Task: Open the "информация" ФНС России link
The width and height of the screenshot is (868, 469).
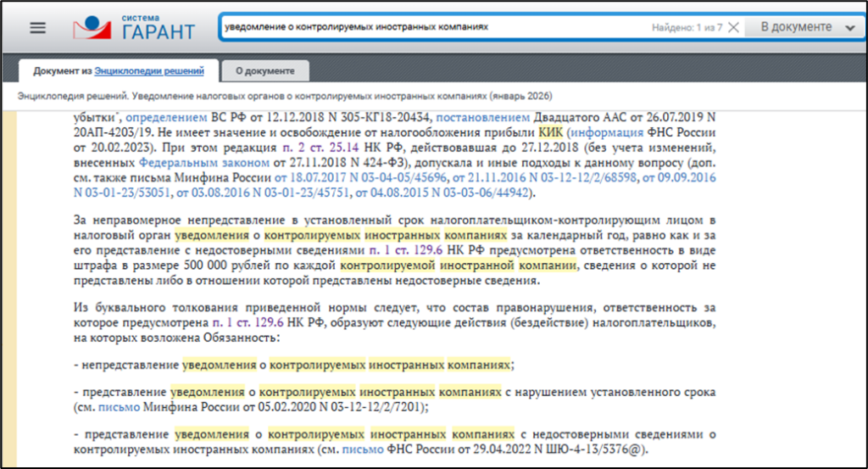Action: pos(605,132)
